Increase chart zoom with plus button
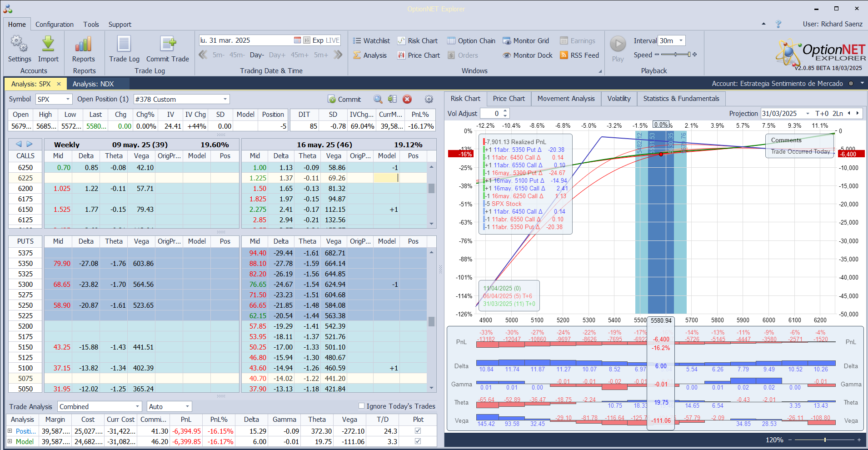The height and width of the screenshot is (450, 868). tap(859, 440)
